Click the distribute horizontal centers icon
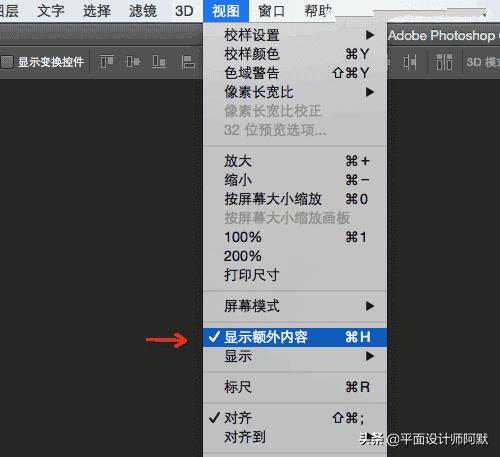The width and height of the screenshot is (500, 457). pos(410,62)
